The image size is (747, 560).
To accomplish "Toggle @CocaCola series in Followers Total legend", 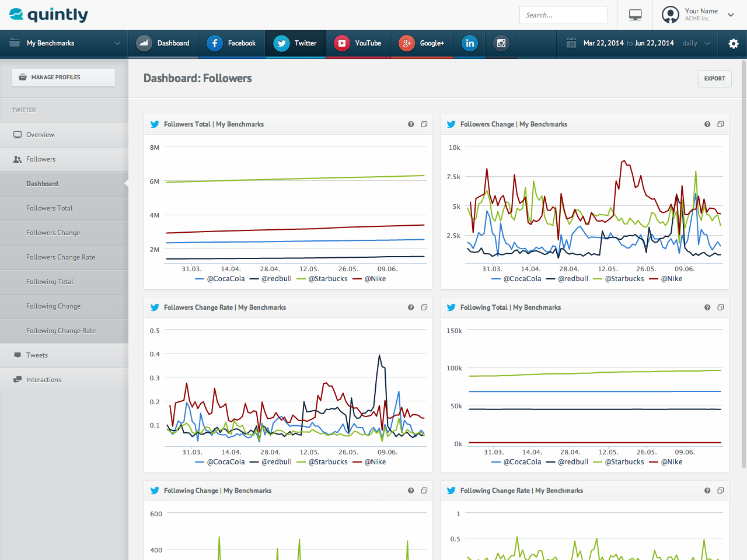I will coord(220,279).
